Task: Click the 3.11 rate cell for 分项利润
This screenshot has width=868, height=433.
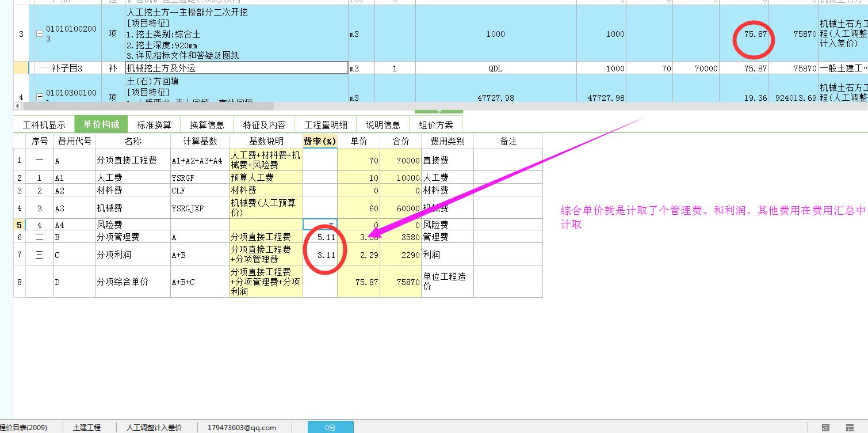Action: pos(320,255)
